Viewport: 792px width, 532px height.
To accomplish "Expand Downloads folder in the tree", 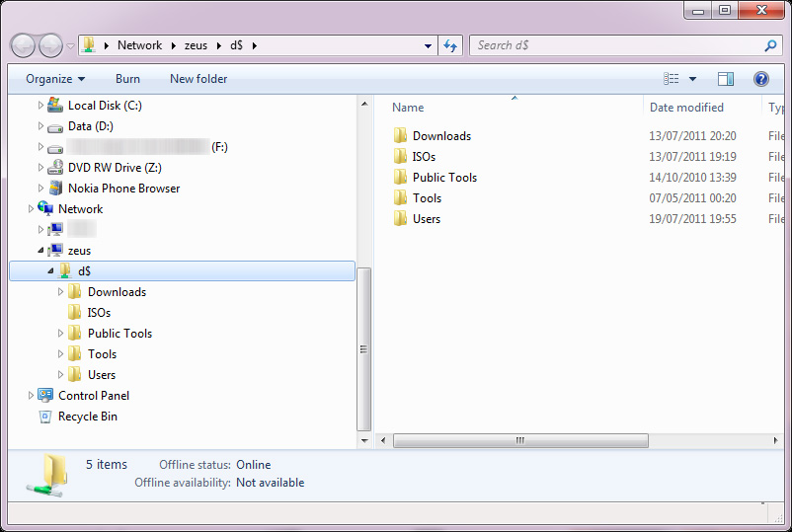I will pyautogui.click(x=60, y=292).
